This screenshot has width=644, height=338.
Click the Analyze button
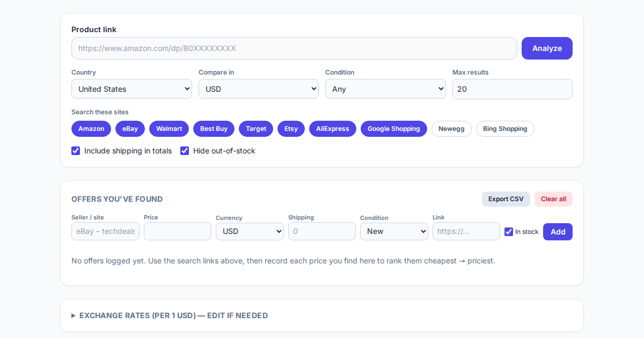(x=547, y=48)
